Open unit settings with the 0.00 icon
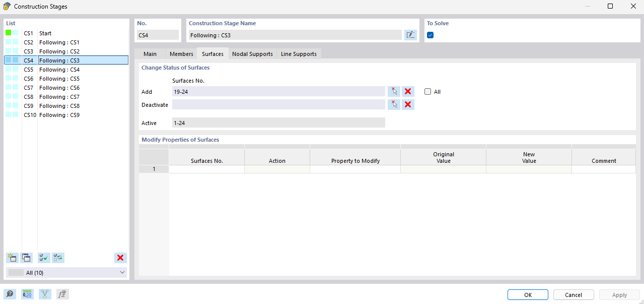 pyautogui.click(x=27, y=293)
